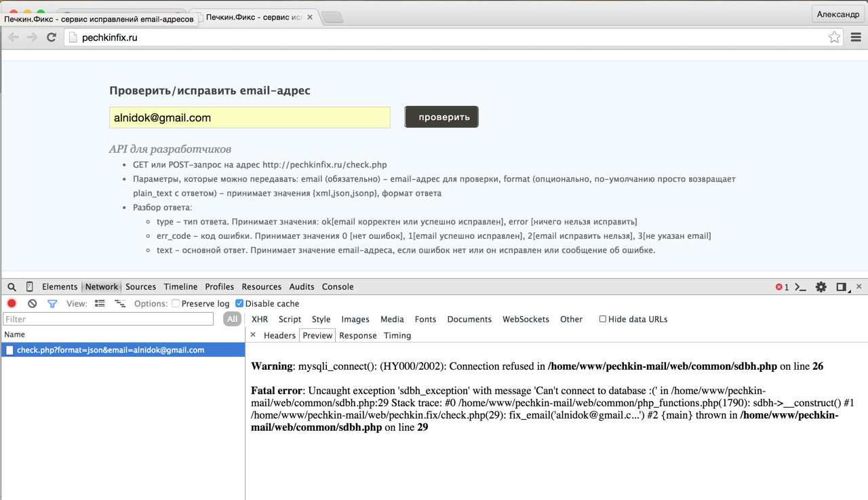Image resolution: width=868 pixels, height=500 pixels.
Task: Activate DevTools inspect element magnifier
Action: (12, 287)
